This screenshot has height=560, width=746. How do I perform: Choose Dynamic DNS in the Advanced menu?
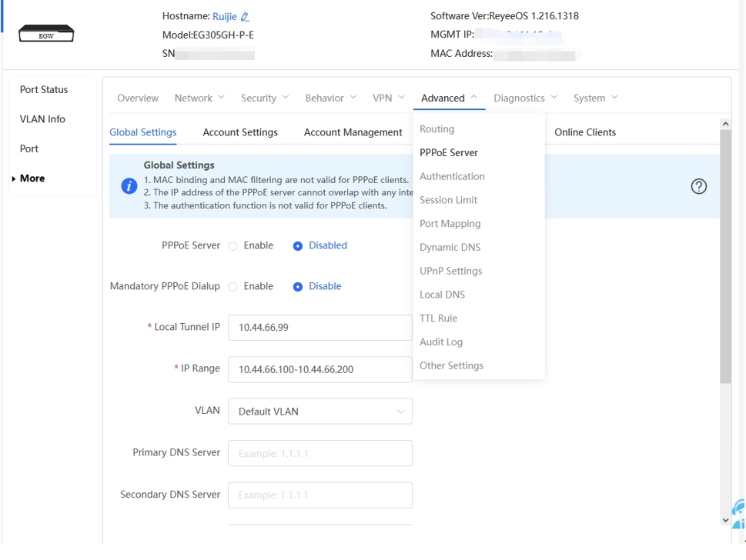click(x=450, y=248)
